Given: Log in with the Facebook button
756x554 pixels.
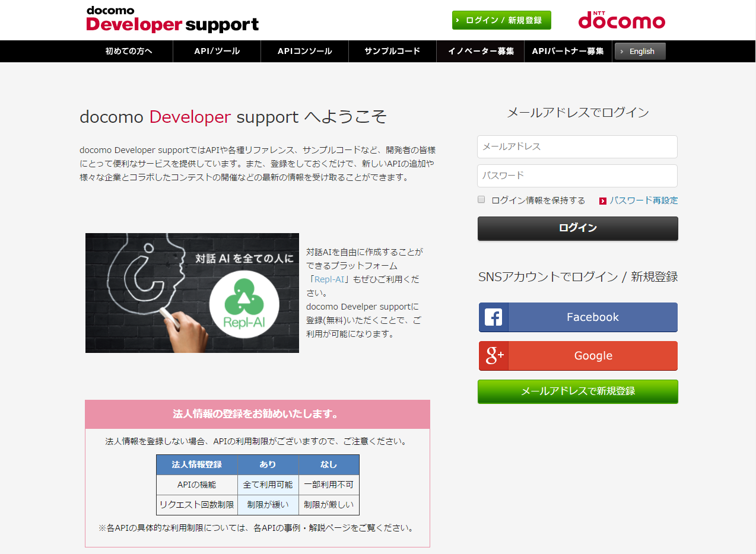Looking at the screenshot, I should coord(578,317).
